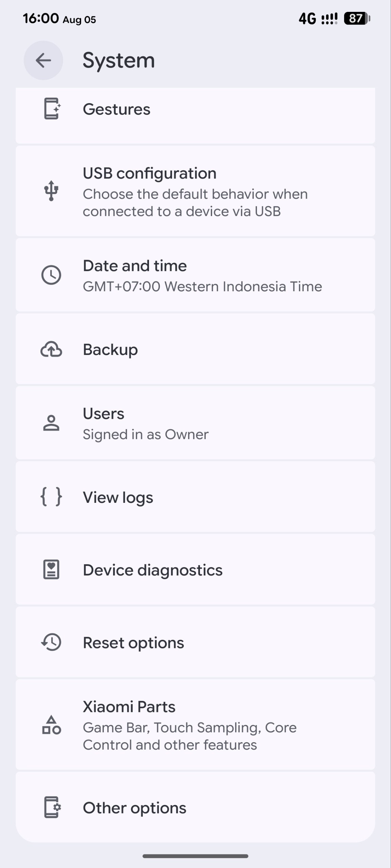
Task: Tap the person icon for Users
Action: 51,423
